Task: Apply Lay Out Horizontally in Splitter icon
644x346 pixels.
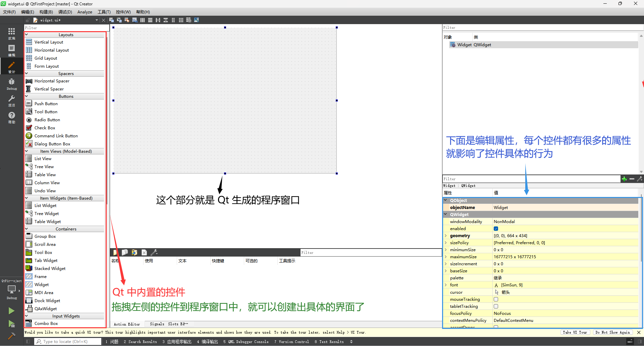Action: pos(158,20)
